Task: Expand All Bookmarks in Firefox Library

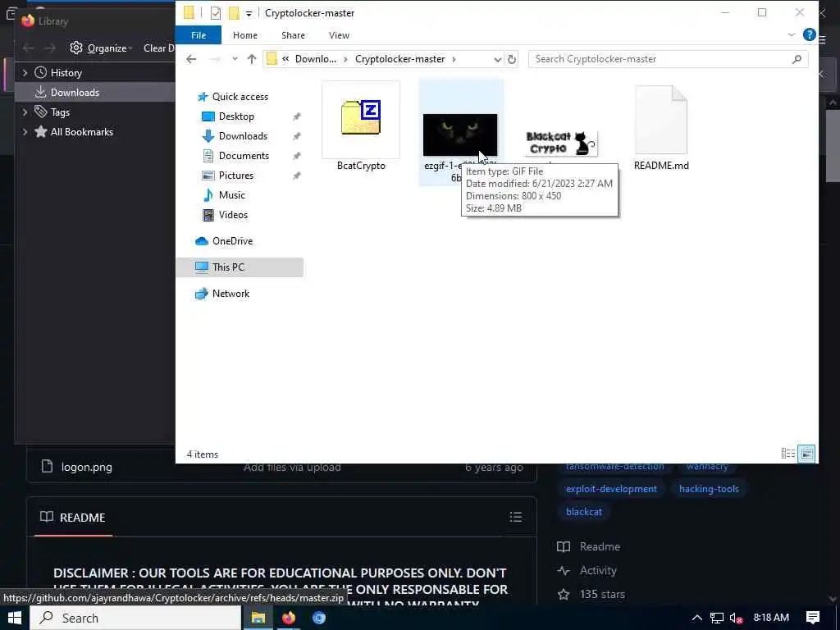Action: pyautogui.click(x=25, y=132)
